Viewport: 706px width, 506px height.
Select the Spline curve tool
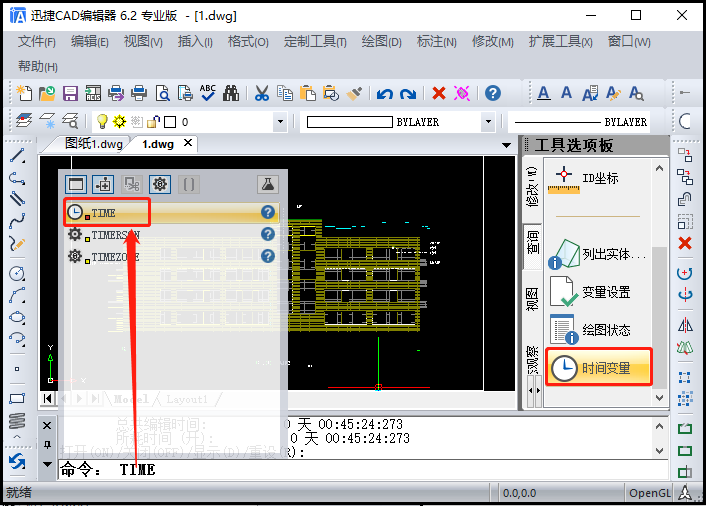(x=17, y=220)
